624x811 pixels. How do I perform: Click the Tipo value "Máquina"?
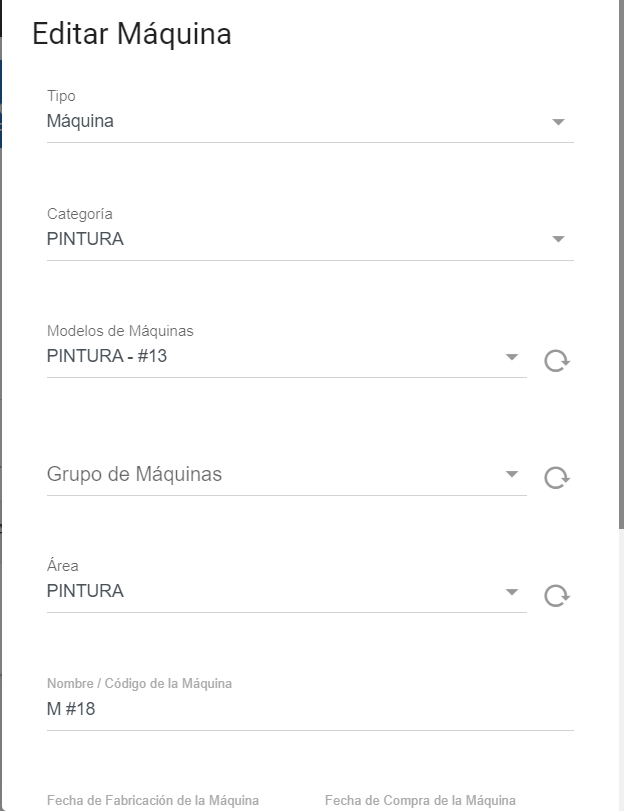[x=80, y=122]
